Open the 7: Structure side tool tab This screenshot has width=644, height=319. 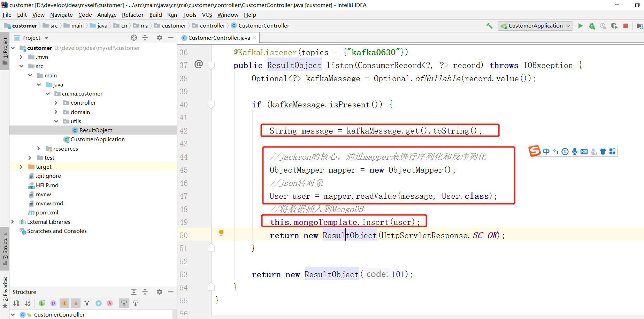click(x=5, y=249)
